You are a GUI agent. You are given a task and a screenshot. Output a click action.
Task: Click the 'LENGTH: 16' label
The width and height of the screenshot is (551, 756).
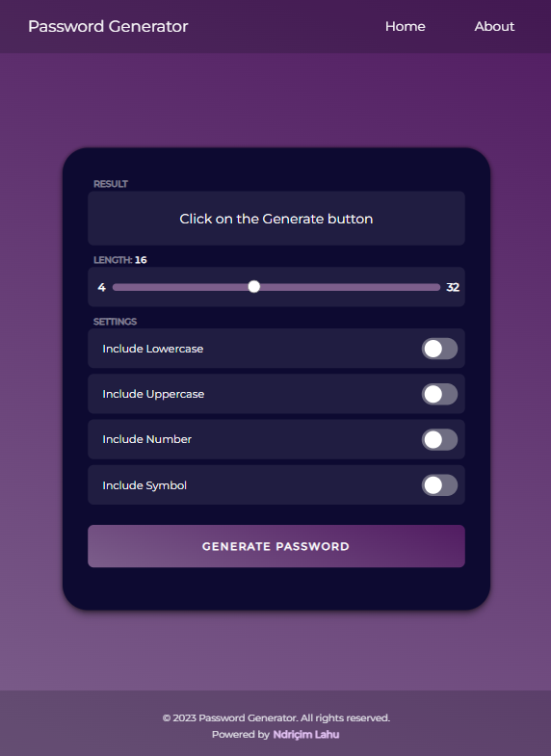click(x=120, y=260)
